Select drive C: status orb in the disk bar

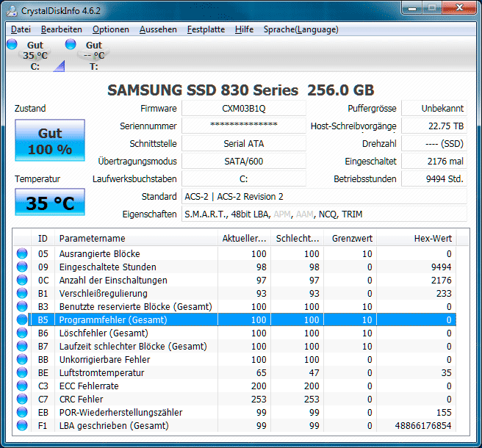click(12, 44)
